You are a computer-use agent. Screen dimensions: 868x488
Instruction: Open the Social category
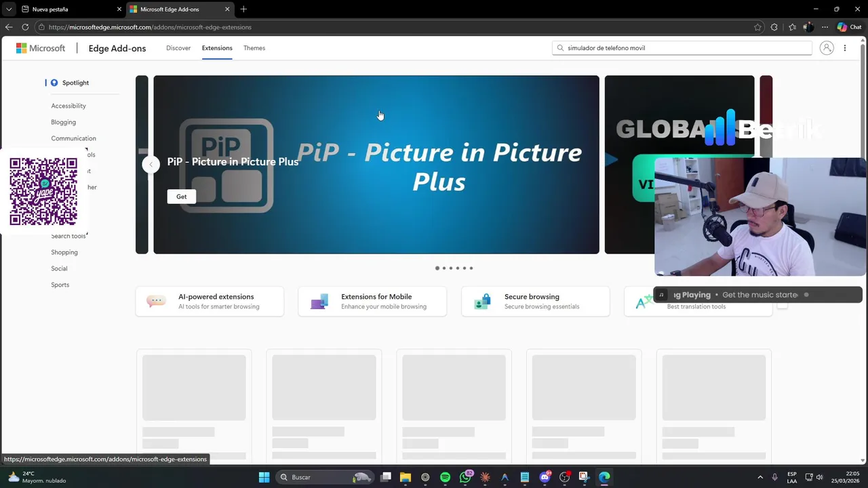point(59,268)
